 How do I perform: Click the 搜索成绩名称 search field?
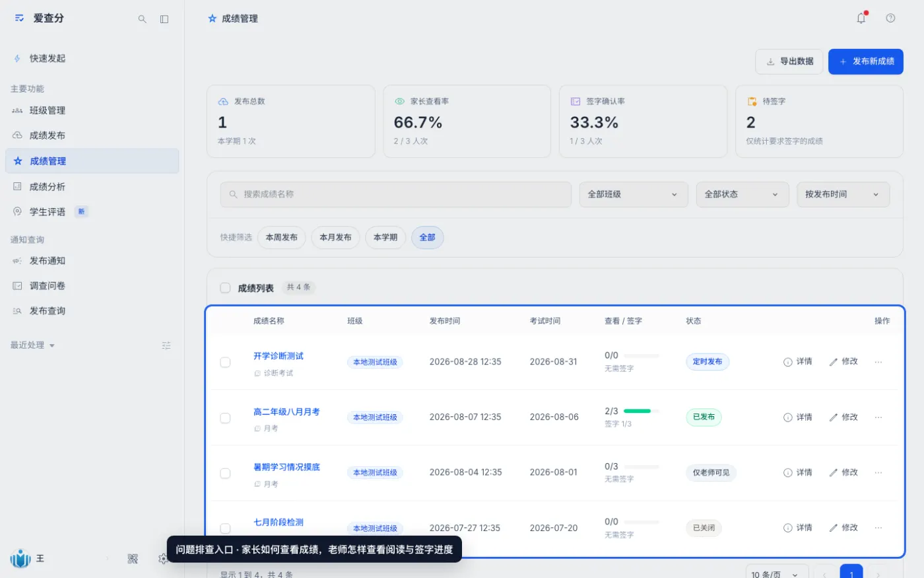[396, 194]
